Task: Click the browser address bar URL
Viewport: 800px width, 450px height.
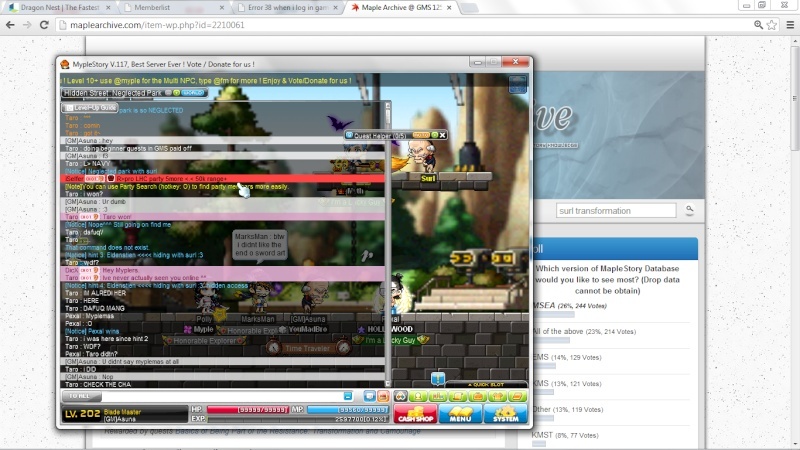Action: [x=157, y=25]
